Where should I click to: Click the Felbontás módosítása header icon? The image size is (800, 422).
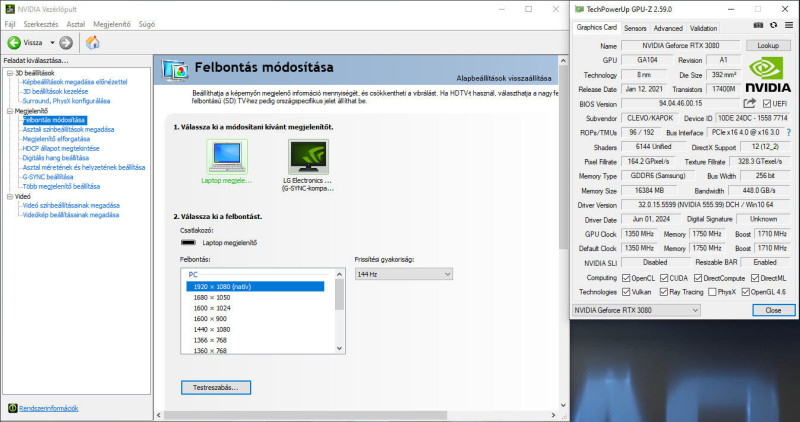click(175, 70)
